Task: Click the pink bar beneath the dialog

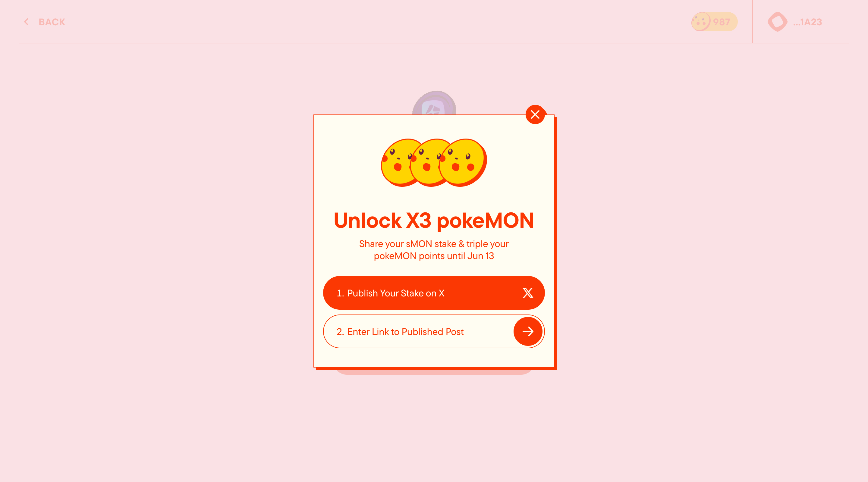Action: click(x=434, y=372)
